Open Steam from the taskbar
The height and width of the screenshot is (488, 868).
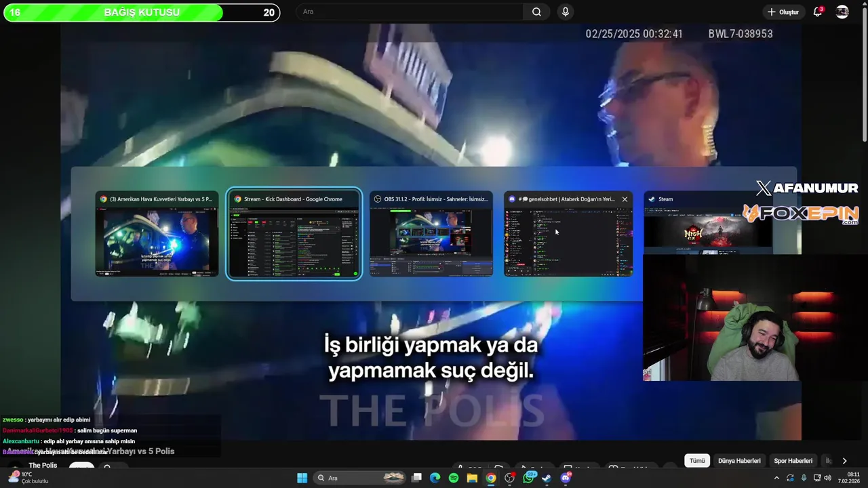547,478
